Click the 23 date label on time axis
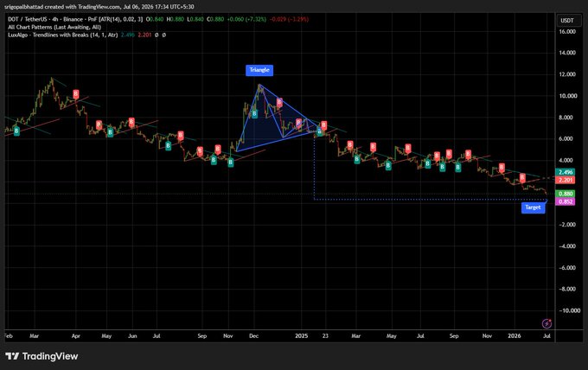Screen dimensions: 588x370 click(325, 336)
